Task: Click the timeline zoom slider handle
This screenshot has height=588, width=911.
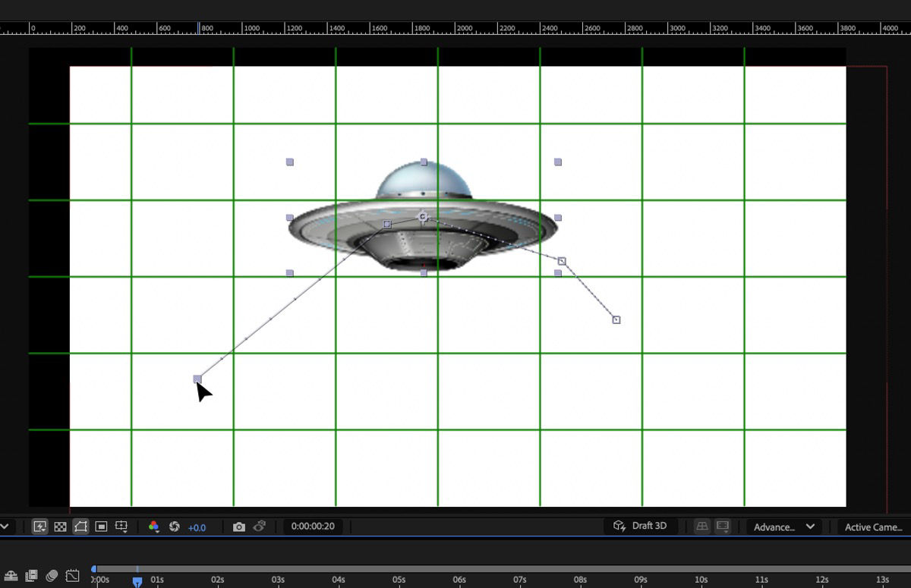Action: pyautogui.click(x=93, y=568)
